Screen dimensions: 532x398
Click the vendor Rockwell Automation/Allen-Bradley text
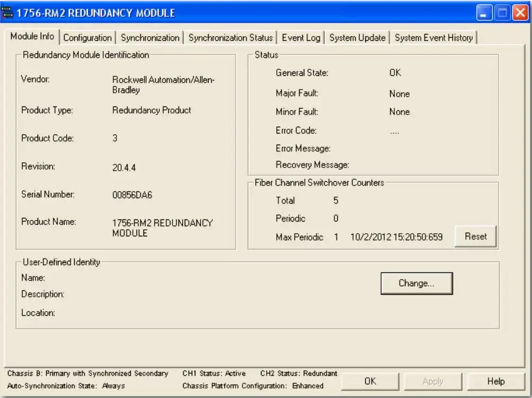click(163, 85)
